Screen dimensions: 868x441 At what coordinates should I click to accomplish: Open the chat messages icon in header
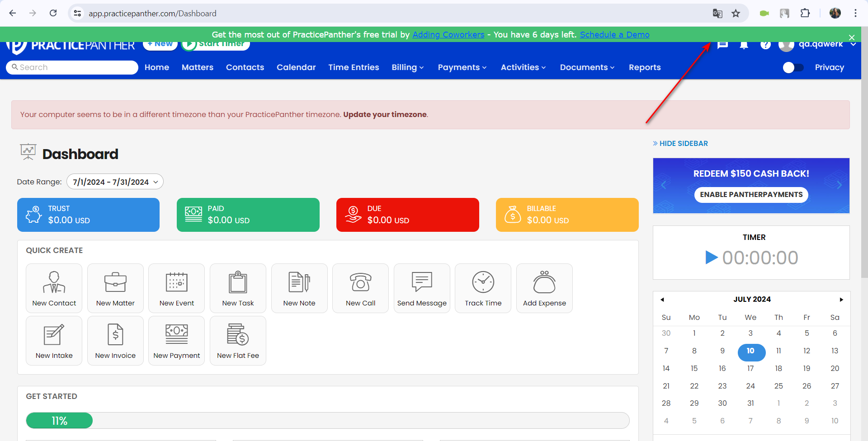722,45
